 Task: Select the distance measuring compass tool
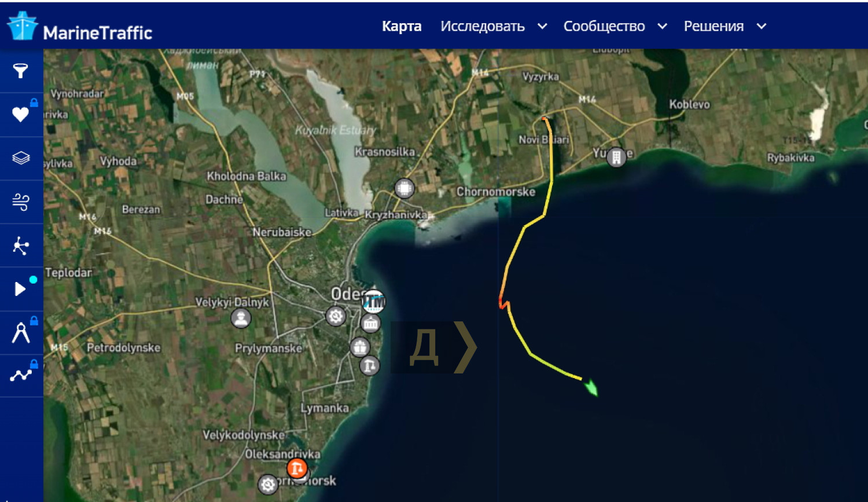21,332
